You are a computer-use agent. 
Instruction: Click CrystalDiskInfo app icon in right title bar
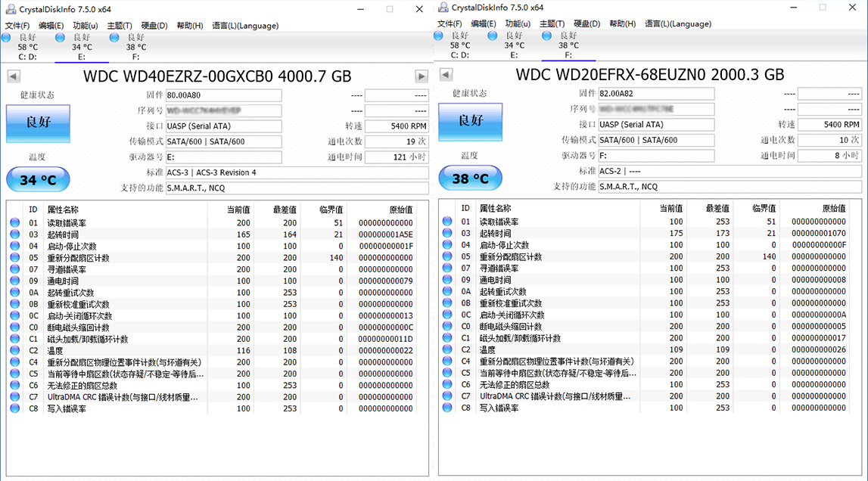pyautogui.click(x=443, y=8)
